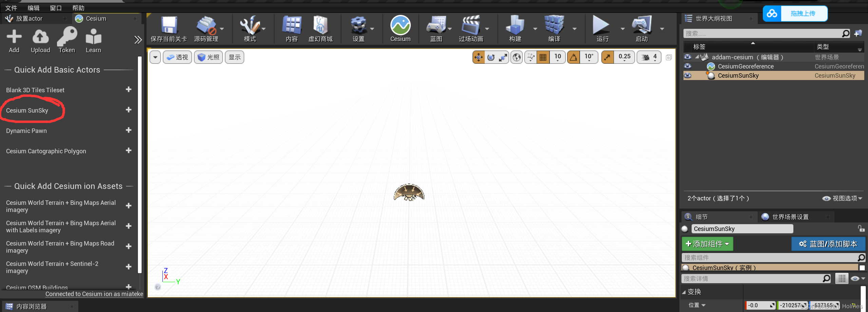Open the Modes toolbar icon
The width and height of the screenshot is (868, 312).
pyautogui.click(x=250, y=25)
